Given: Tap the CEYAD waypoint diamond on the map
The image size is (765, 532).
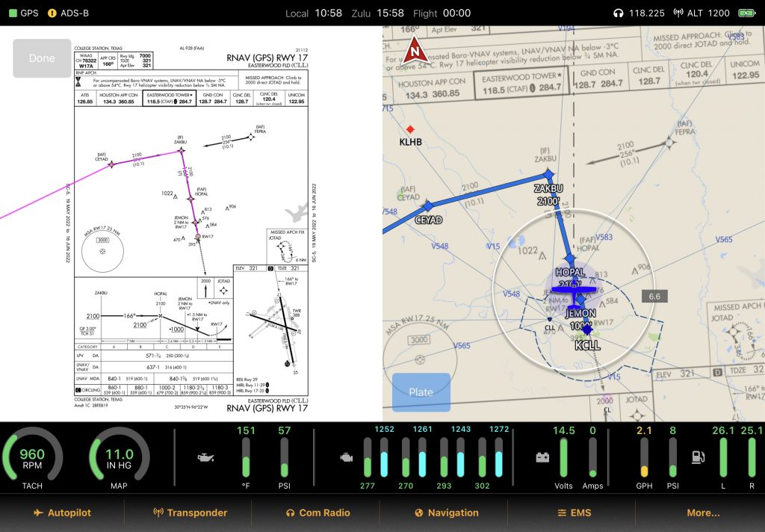Looking at the screenshot, I should [428, 205].
